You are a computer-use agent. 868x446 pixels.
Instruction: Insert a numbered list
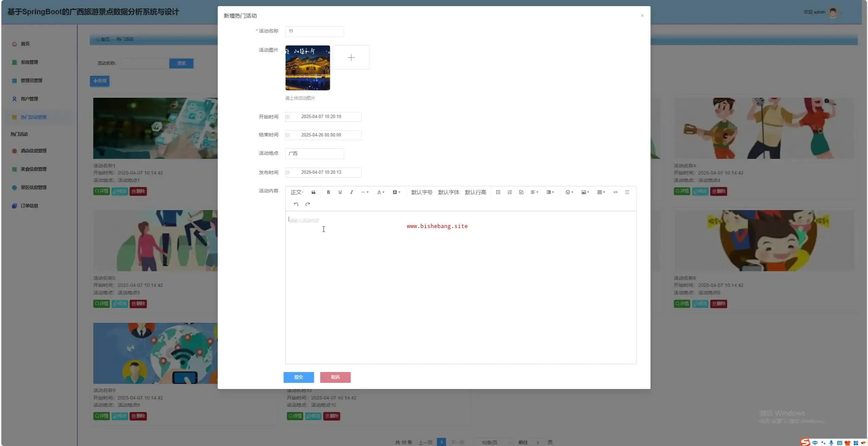pyautogui.click(x=510, y=192)
